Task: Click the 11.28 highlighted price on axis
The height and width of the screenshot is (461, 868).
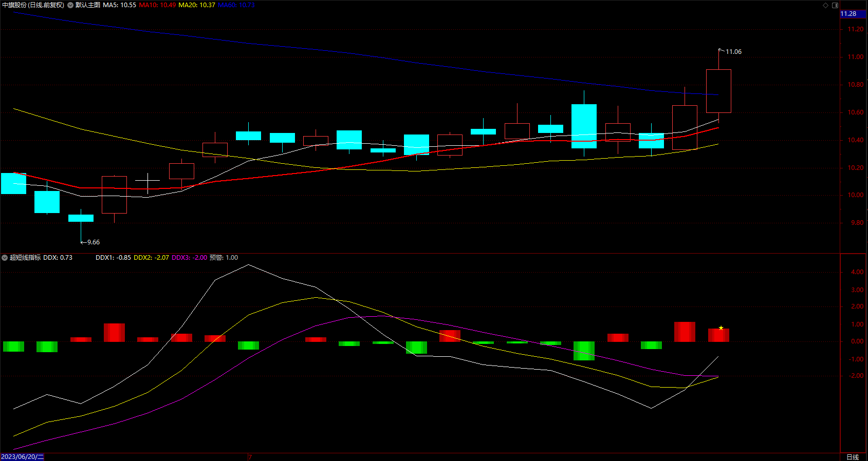Action: pyautogui.click(x=853, y=14)
